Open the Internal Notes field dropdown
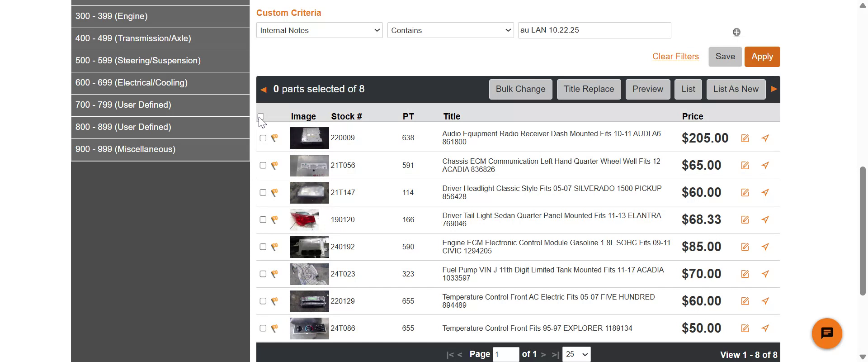868x362 pixels. pos(320,30)
